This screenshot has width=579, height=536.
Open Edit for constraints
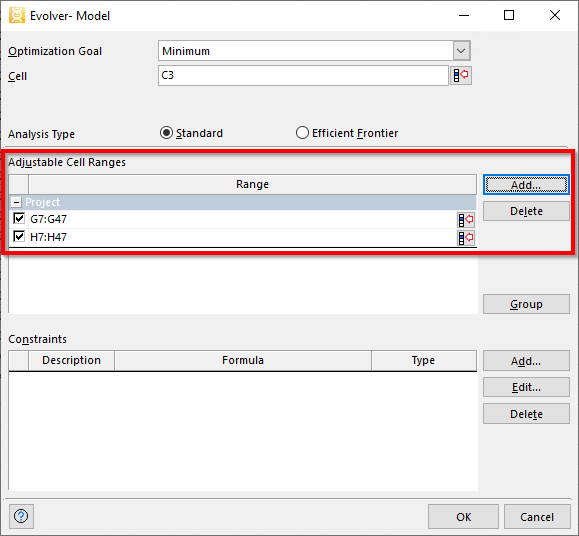pyautogui.click(x=526, y=387)
